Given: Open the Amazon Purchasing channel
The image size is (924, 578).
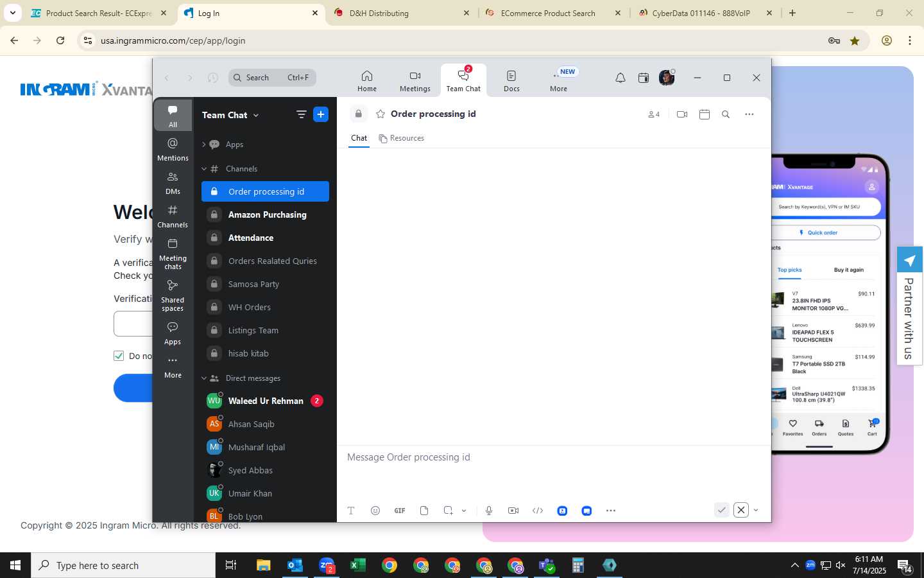Looking at the screenshot, I should [x=265, y=215].
